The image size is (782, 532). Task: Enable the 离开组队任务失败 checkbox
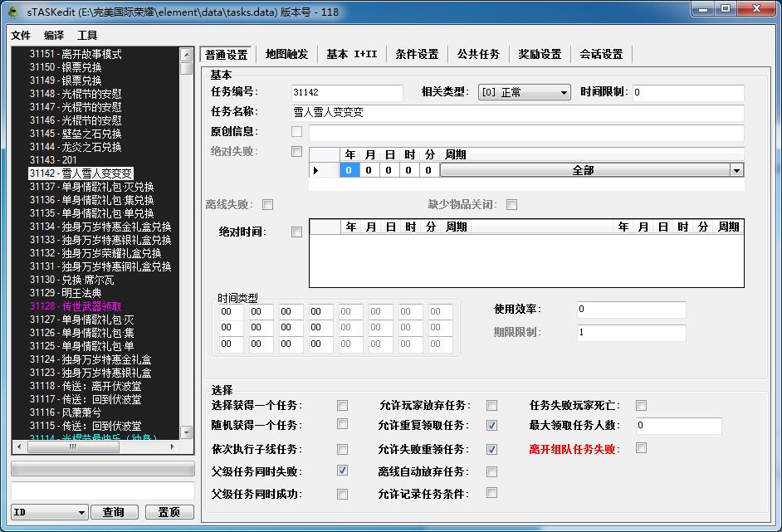tap(641, 448)
